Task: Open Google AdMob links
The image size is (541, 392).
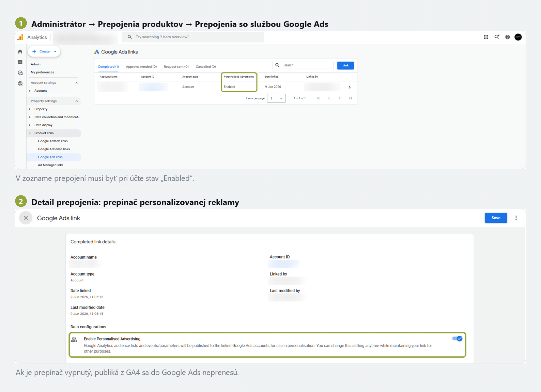Action: pyautogui.click(x=53, y=141)
